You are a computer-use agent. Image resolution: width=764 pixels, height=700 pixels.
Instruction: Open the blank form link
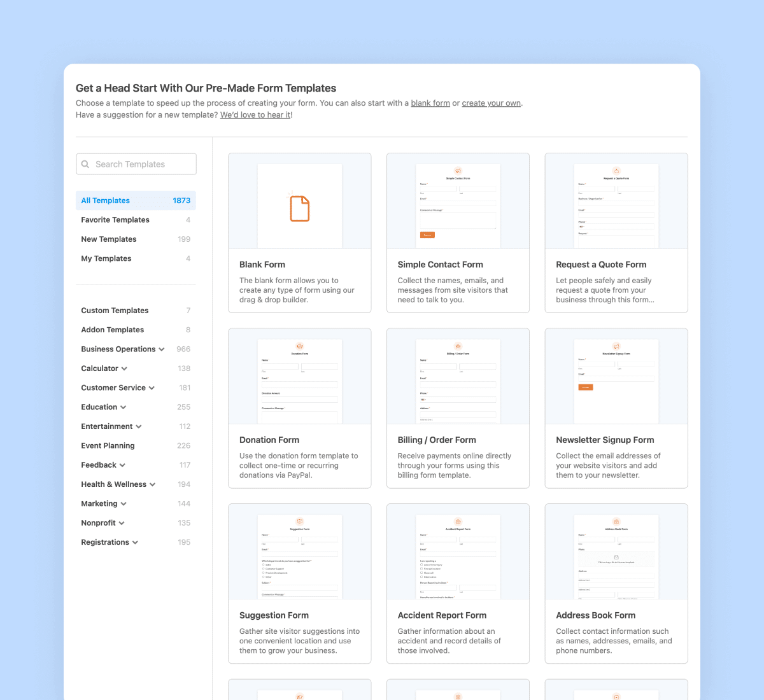[x=430, y=102]
